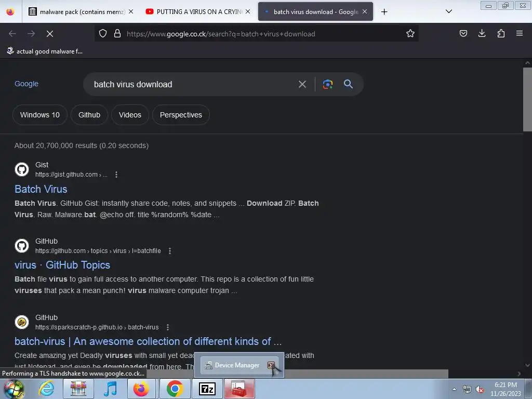Open WinRAR from the taskbar
The height and width of the screenshot is (399, 532).
click(x=78, y=389)
